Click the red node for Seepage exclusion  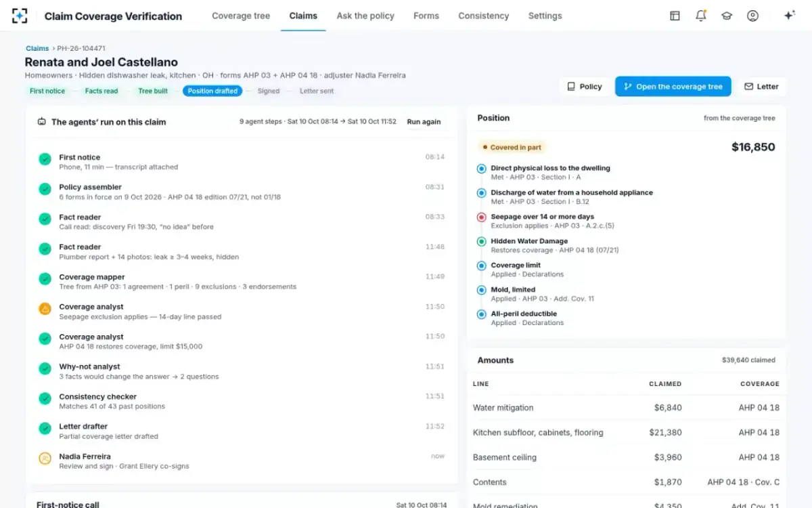click(x=481, y=217)
